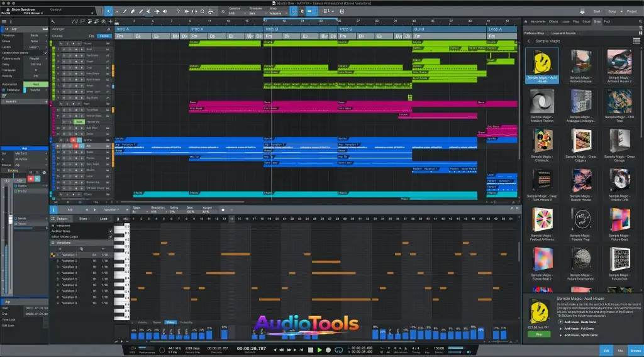Click the Start page button

596,11
